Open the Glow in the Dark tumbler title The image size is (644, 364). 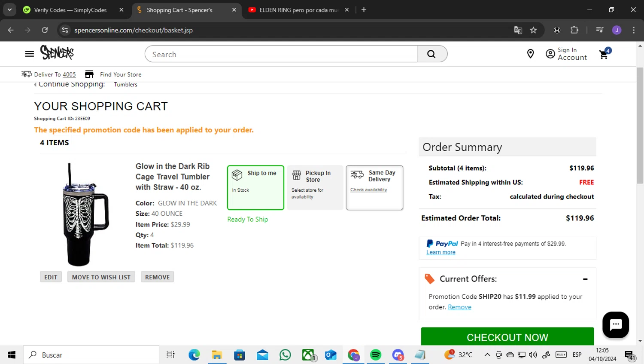pos(173,177)
